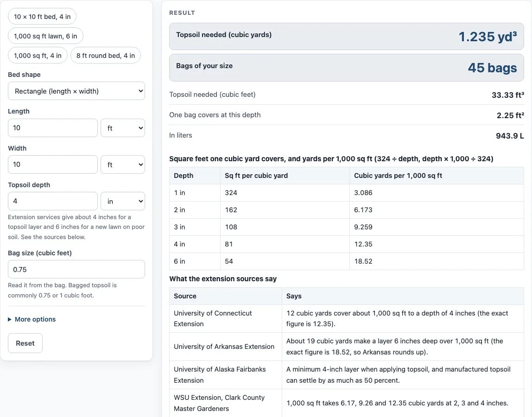532x417 pixels.
Task: Focus the Width input field
Action: [52, 164]
